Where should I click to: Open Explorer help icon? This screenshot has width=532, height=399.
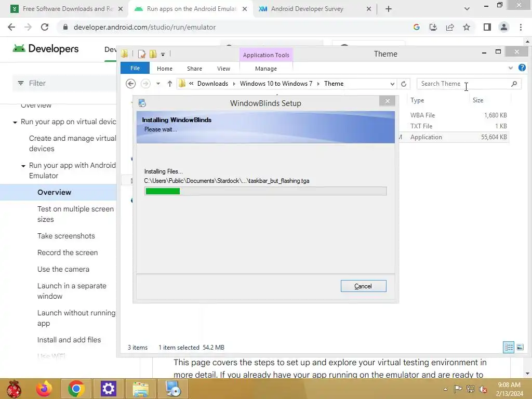pos(522,68)
